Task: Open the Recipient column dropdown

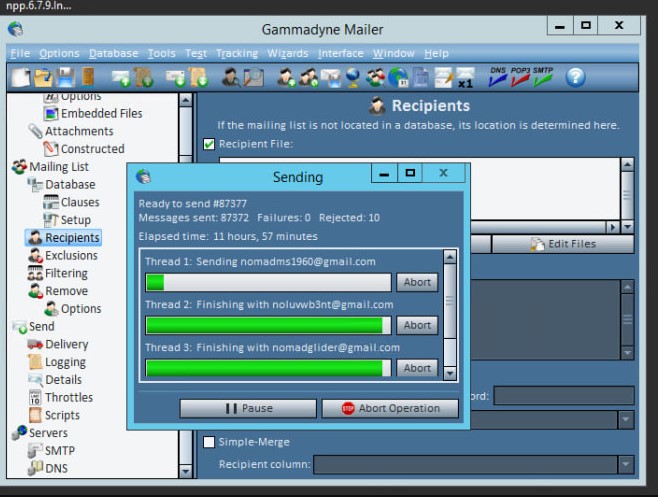Action: click(x=625, y=464)
